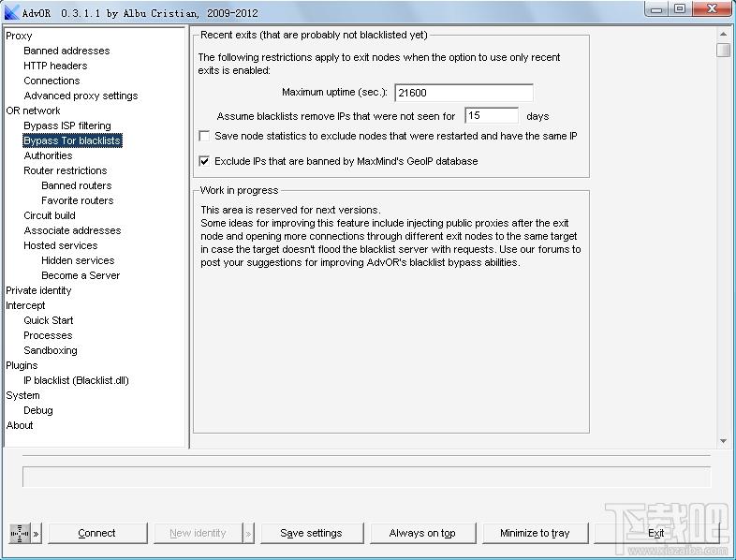Click the AdvOR logo icon button at bottom left
Screen dimensions: 736x560
point(20,533)
